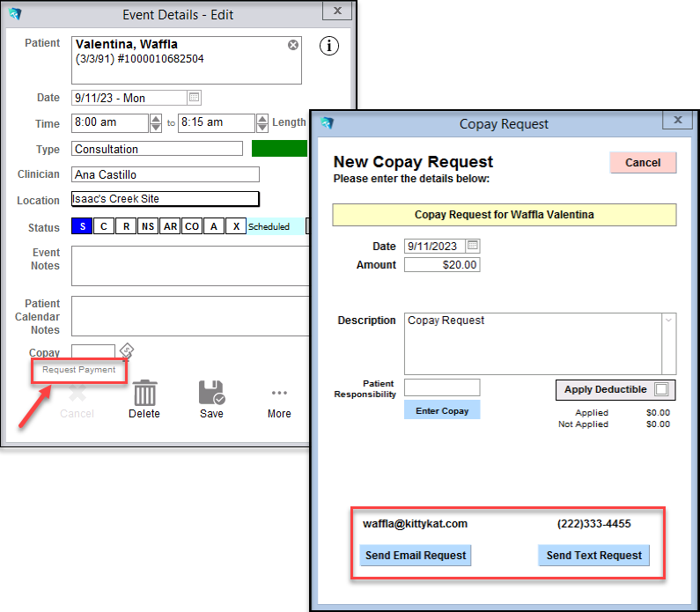Cancel the New Copay Request
Screen dimensions: 700x612
pyautogui.click(x=643, y=163)
